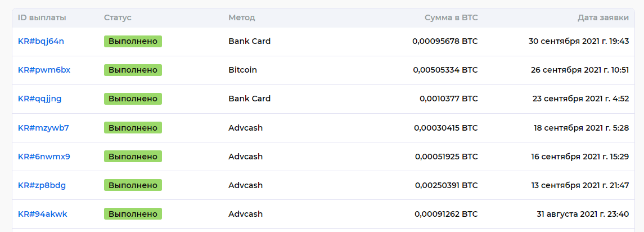
Task: Select the Bitcoin method cell
Action: pyautogui.click(x=243, y=70)
